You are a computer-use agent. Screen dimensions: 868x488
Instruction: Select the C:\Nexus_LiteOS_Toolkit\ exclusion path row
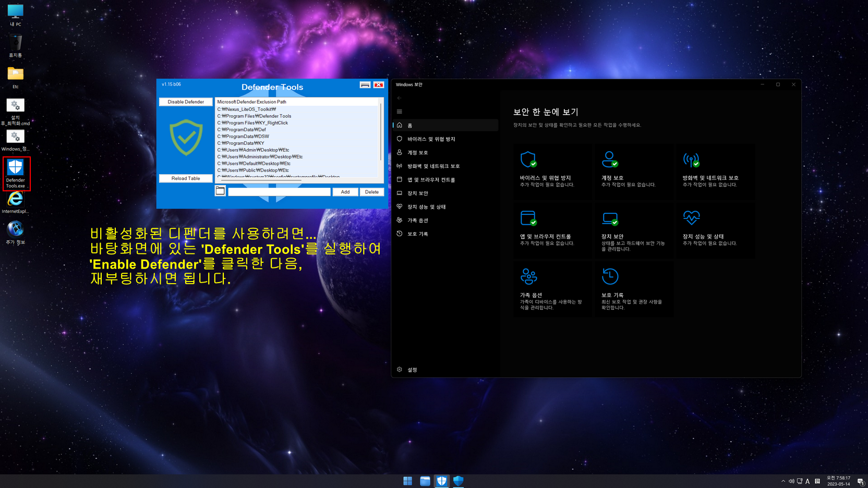[297, 109]
